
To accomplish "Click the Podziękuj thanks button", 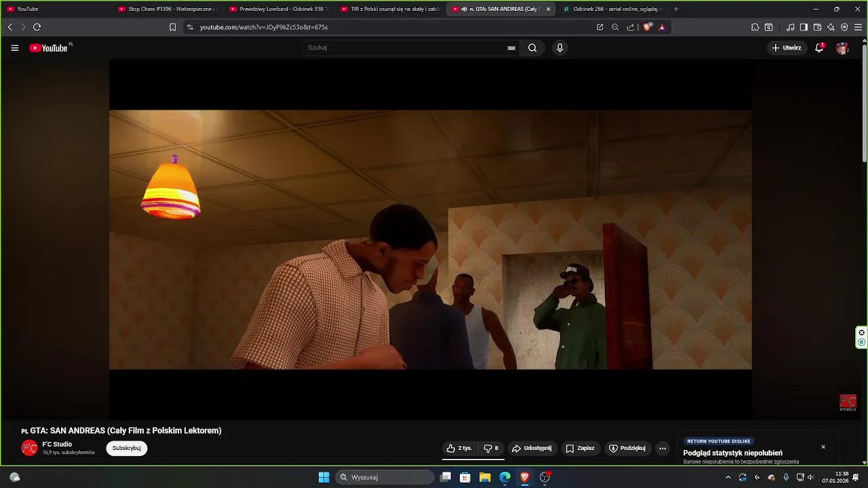I will pos(627,448).
